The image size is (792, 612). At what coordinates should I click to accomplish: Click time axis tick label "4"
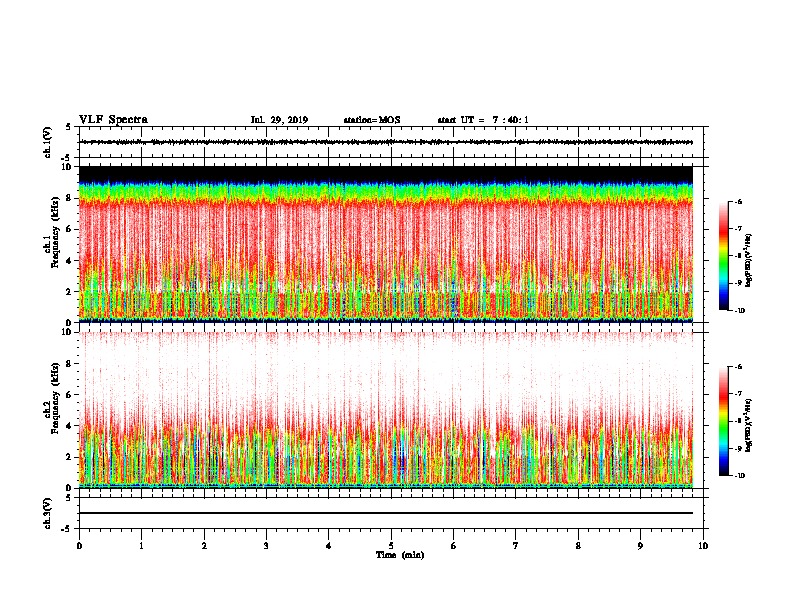[329, 546]
